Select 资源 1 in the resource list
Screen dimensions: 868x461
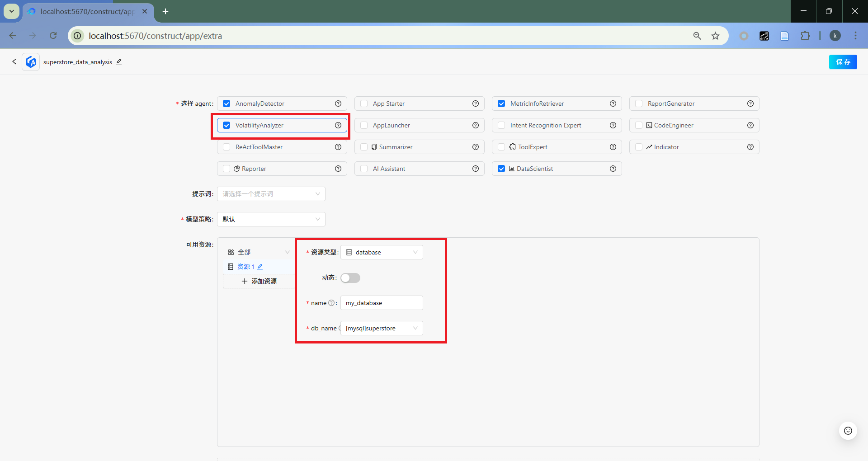(x=243, y=267)
